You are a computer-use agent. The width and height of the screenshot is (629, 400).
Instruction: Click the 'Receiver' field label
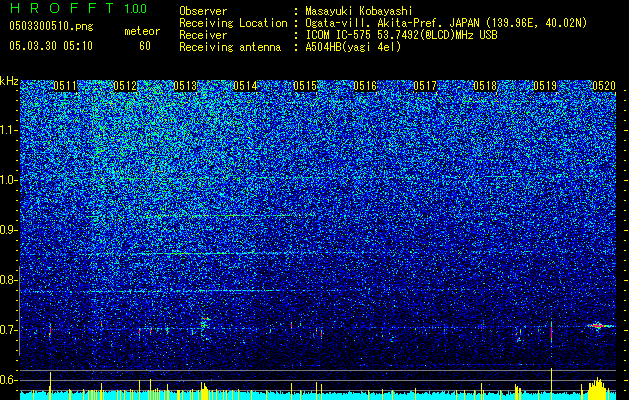point(203,35)
